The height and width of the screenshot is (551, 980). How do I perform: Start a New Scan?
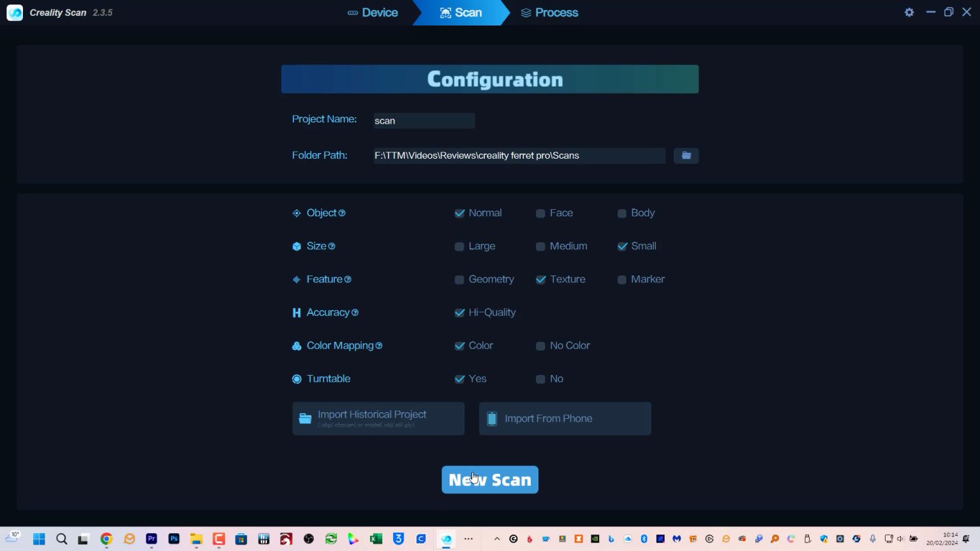[x=490, y=480]
